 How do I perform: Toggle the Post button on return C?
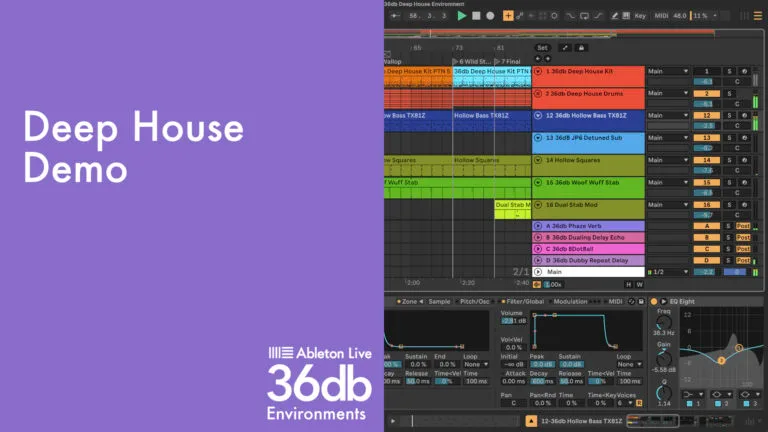click(x=743, y=249)
